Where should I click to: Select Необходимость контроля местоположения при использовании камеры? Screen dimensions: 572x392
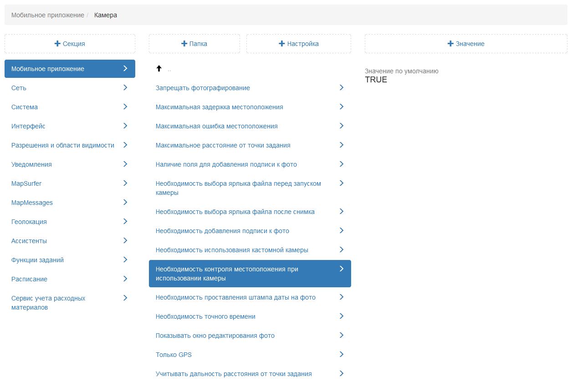[x=250, y=274]
